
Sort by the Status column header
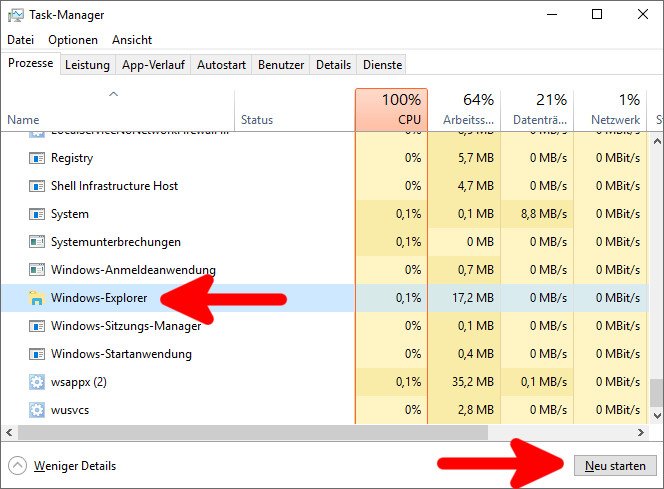294,110
